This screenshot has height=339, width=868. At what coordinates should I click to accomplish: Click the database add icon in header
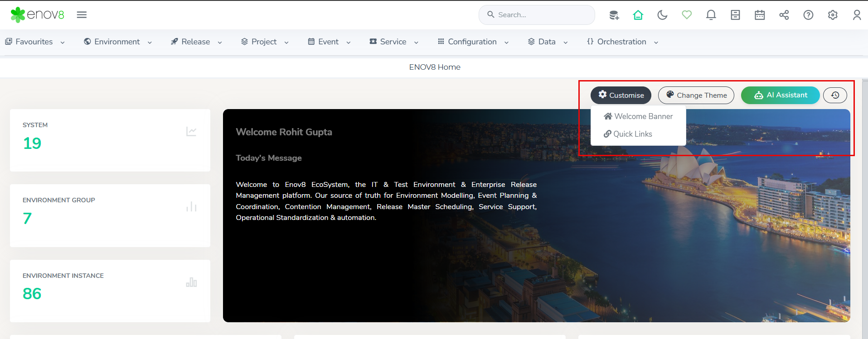click(614, 15)
